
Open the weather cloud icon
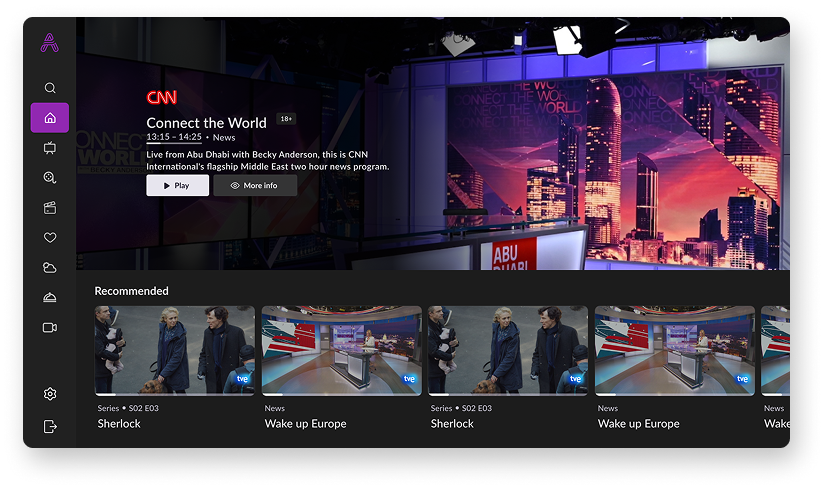click(50, 268)
